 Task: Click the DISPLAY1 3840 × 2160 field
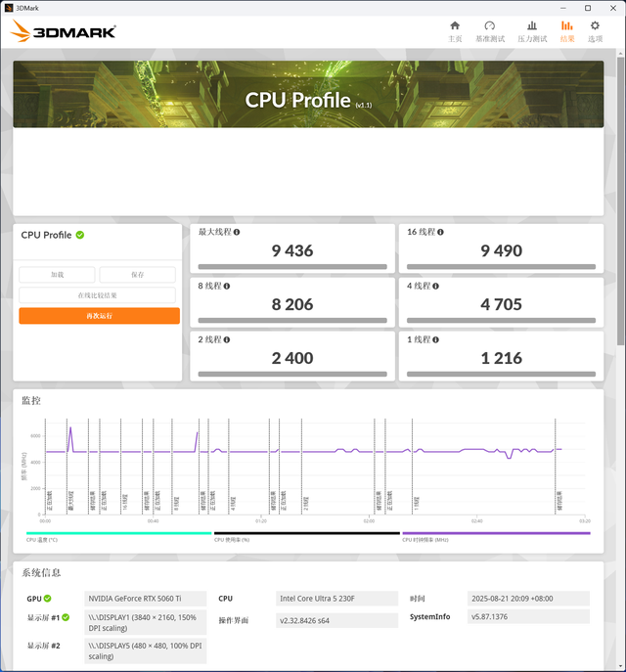pyautogui.click(x=146, y=622)
